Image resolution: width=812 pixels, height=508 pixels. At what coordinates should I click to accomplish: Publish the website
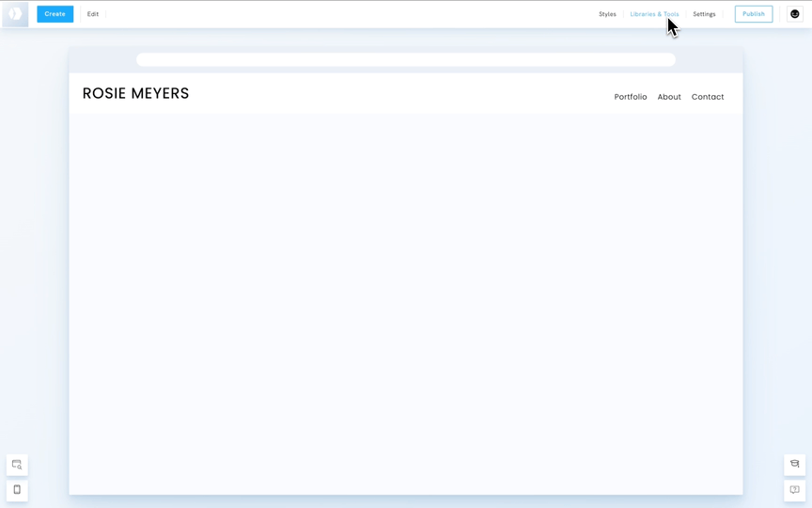tap(754, 14)
